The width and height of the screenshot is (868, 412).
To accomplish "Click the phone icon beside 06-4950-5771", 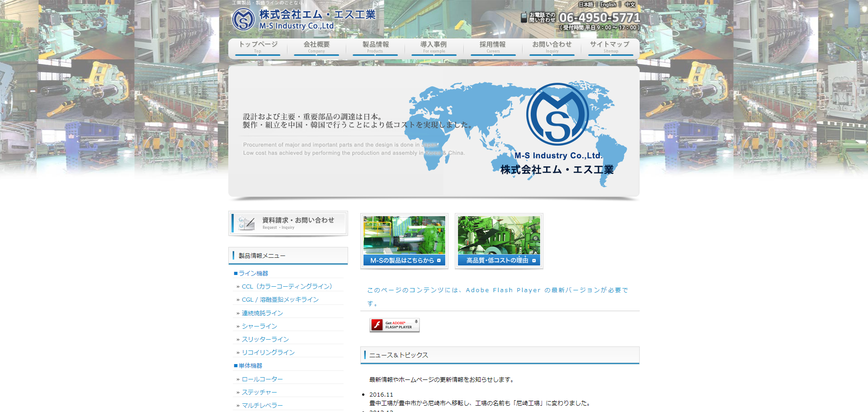I will pyautogui.click(x=524, y=18).
